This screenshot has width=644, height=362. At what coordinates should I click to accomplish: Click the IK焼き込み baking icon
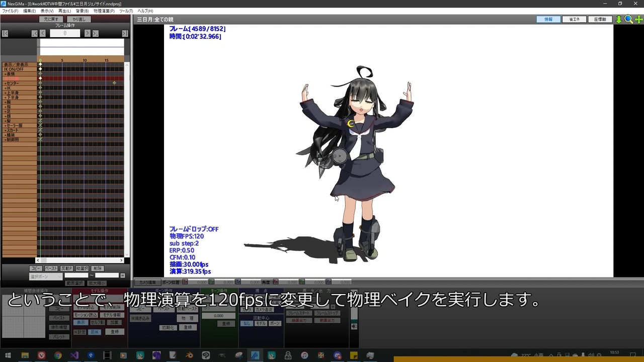141,318
